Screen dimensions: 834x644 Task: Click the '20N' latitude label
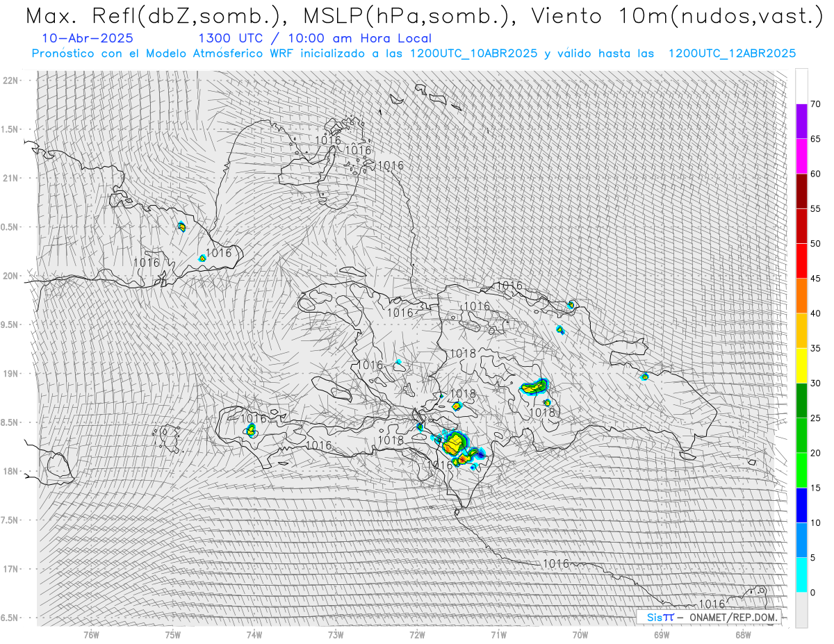point(12,276)
